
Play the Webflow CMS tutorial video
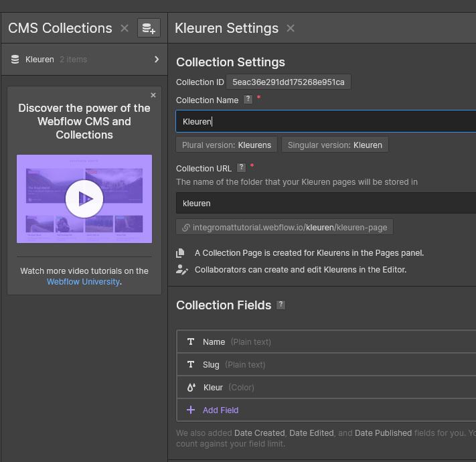point(84,198)
